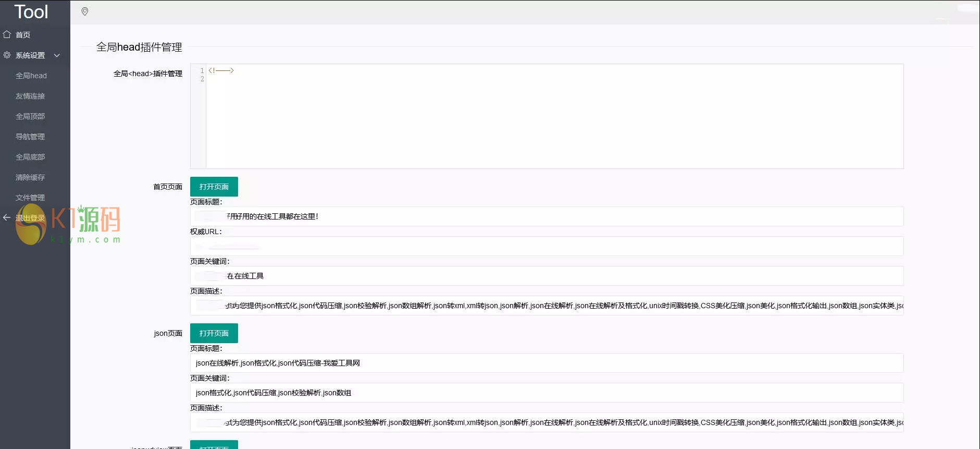Click the location pin icon in top bar
The height and width of the screenshot is (449, 980).
tap(85, 11)
